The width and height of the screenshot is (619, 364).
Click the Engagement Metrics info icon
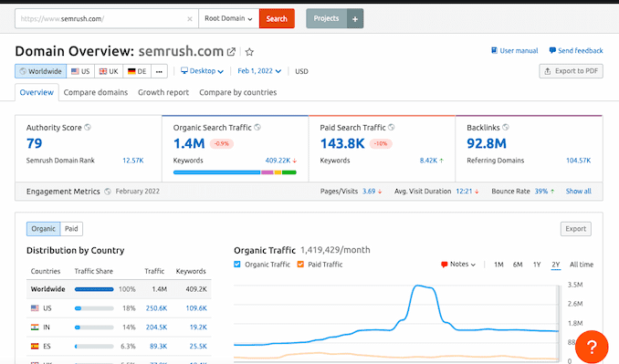[108, 192]
